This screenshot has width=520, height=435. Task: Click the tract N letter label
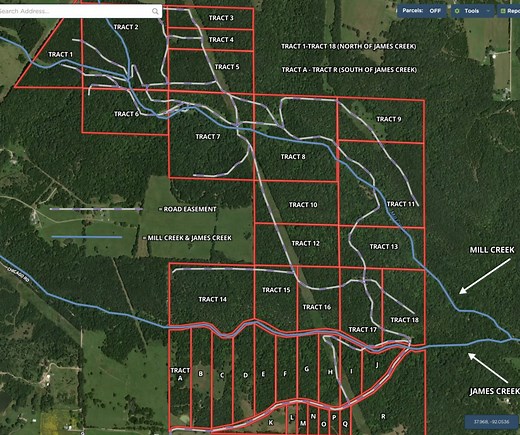(313, 416)
